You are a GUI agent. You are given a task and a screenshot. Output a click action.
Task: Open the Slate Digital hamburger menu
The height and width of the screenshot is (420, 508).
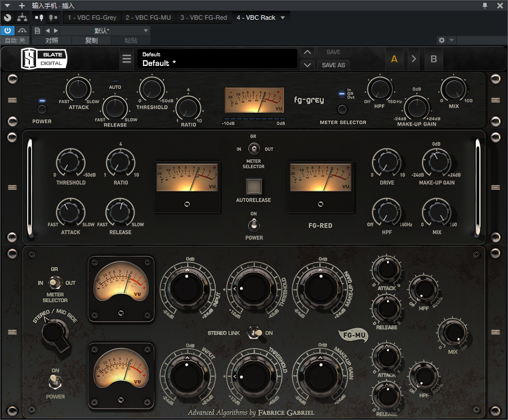(x=127, y=59)
